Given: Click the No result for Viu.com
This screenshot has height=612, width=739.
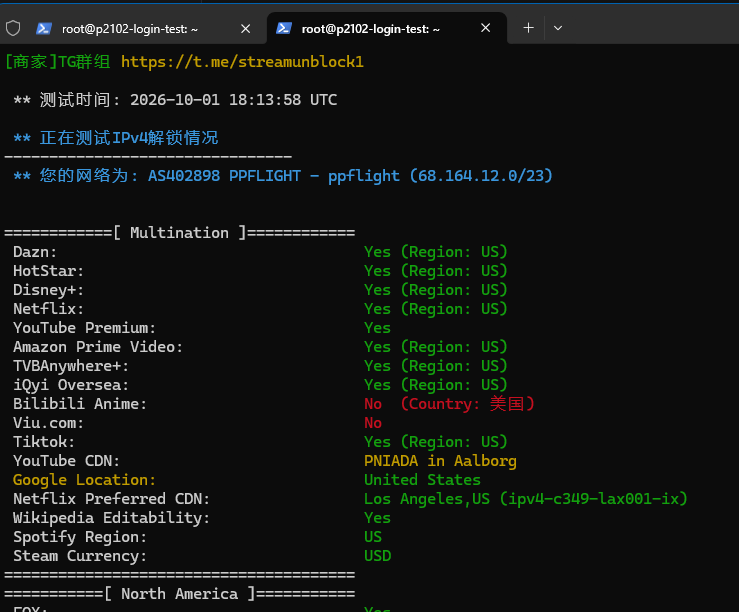Looking at the screenshot, I should point(373,423).
